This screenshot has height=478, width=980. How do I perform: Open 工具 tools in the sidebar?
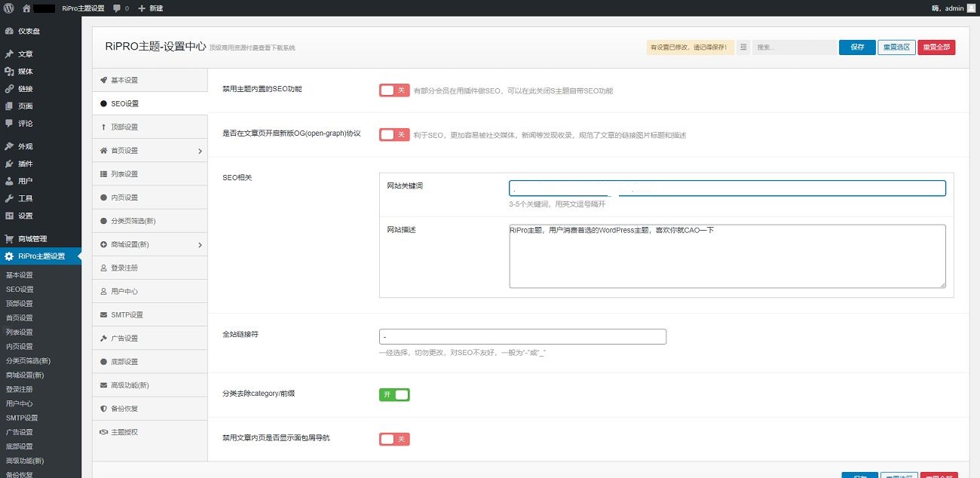pyautogui.click(x=41, y=198)
